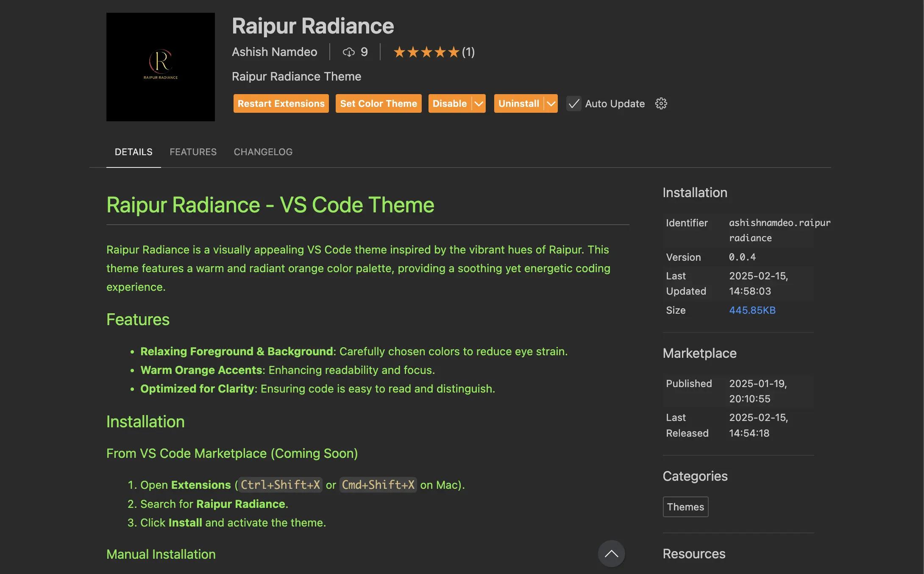Click the scroll-to-top arrow button
924x574 pixels.
pyautogui.click(x=611, y=553)
